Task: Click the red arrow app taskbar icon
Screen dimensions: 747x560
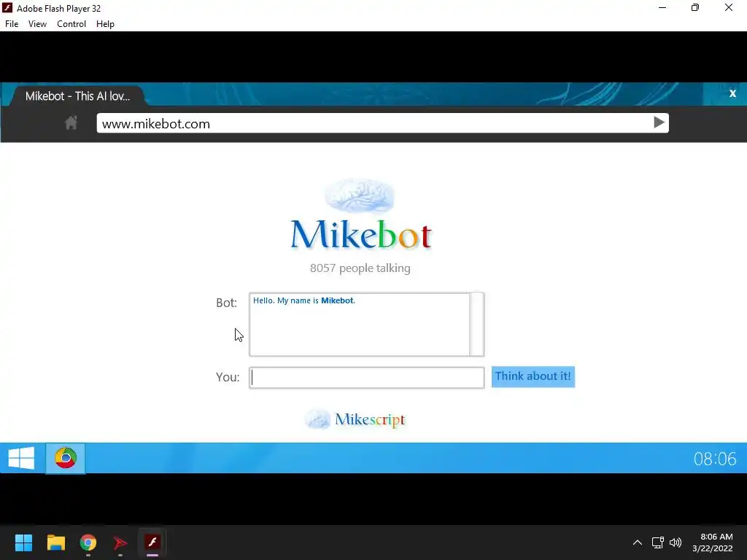Action: click(120, 542)
